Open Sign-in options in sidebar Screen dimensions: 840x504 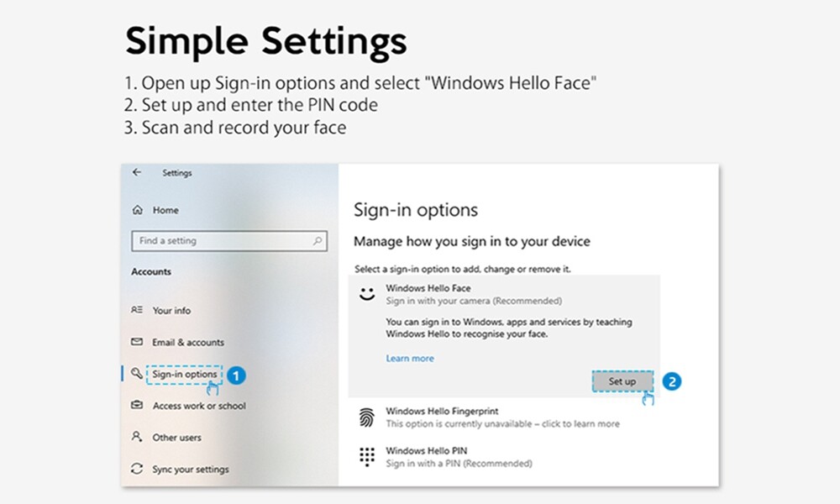185,375
